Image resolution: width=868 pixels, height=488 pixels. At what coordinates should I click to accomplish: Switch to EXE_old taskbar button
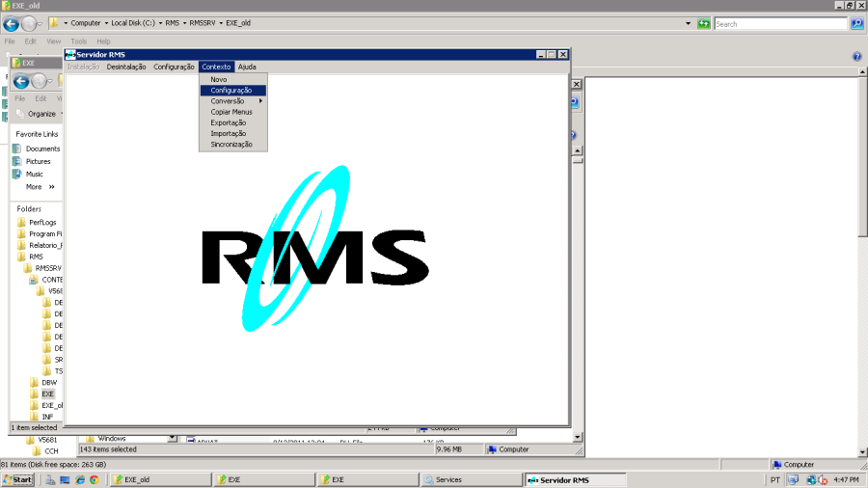pyautogui.click(x=161, y=479)
